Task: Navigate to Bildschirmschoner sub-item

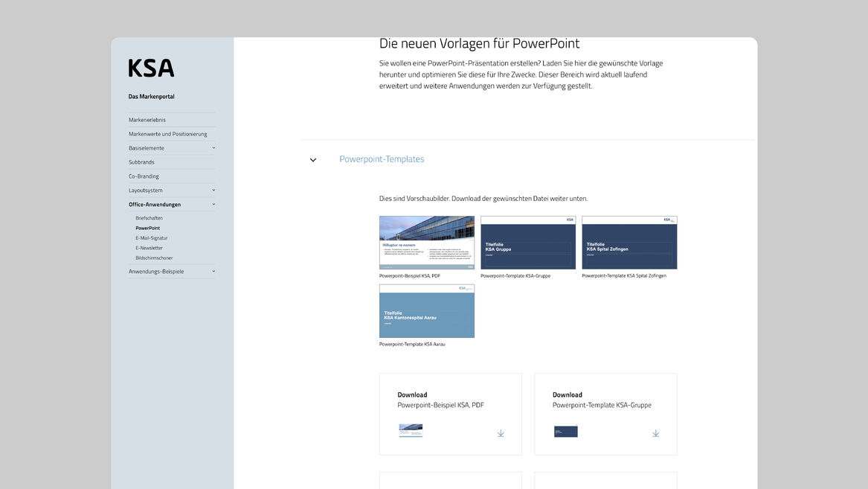Action: pos(154,258)
